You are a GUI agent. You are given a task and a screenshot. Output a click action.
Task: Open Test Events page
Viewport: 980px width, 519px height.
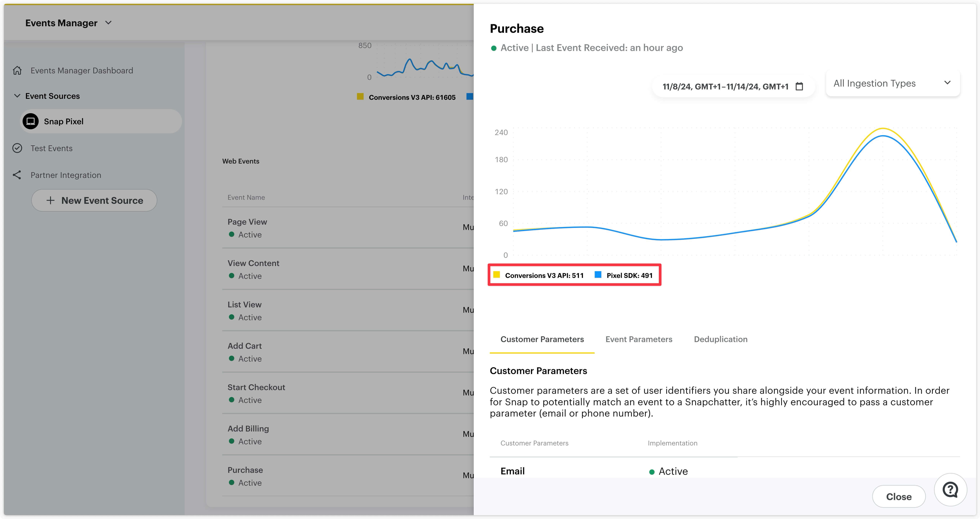(51, 148)
